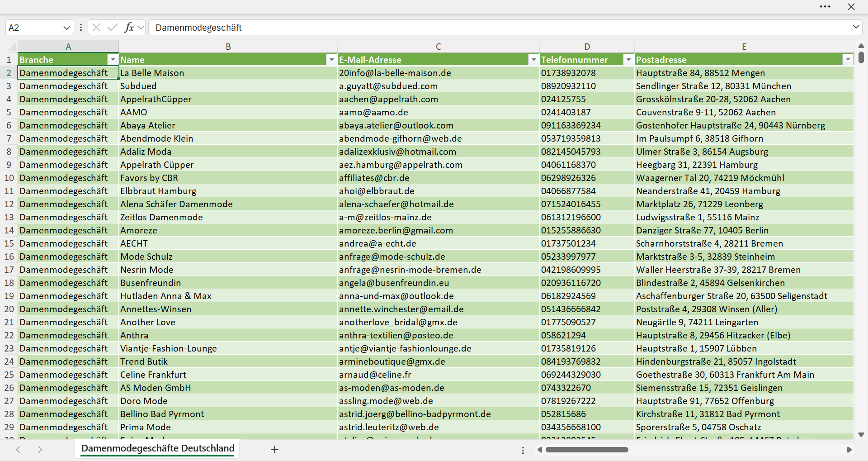This screenshot has width=868, height=461.
Task: Click the formula bar text Damenmodegeschäft
Action: 198,28
